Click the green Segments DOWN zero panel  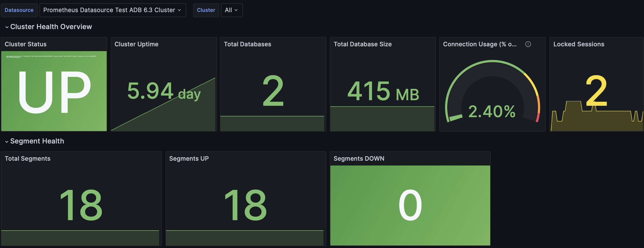(410, 205)
